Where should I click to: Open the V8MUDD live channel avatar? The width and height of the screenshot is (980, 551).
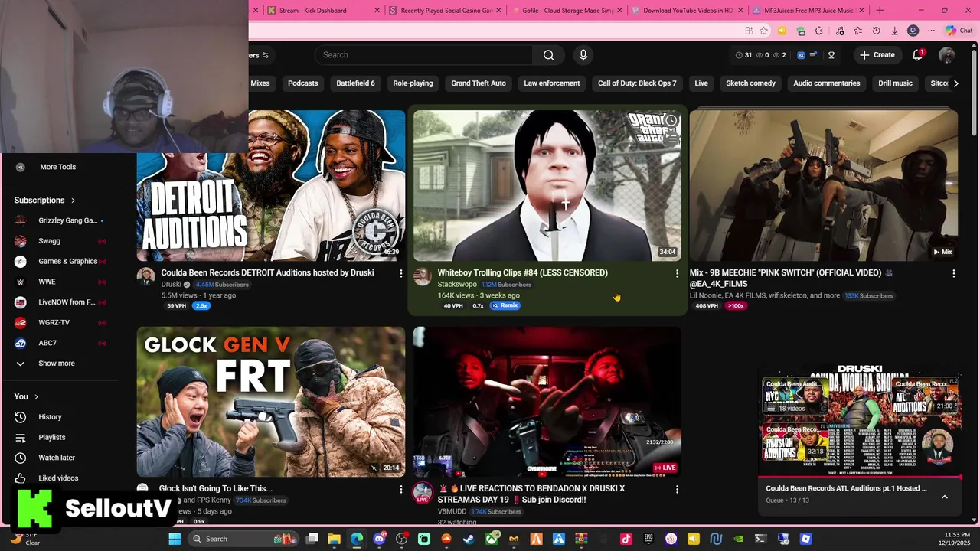[x=423, y=492]
